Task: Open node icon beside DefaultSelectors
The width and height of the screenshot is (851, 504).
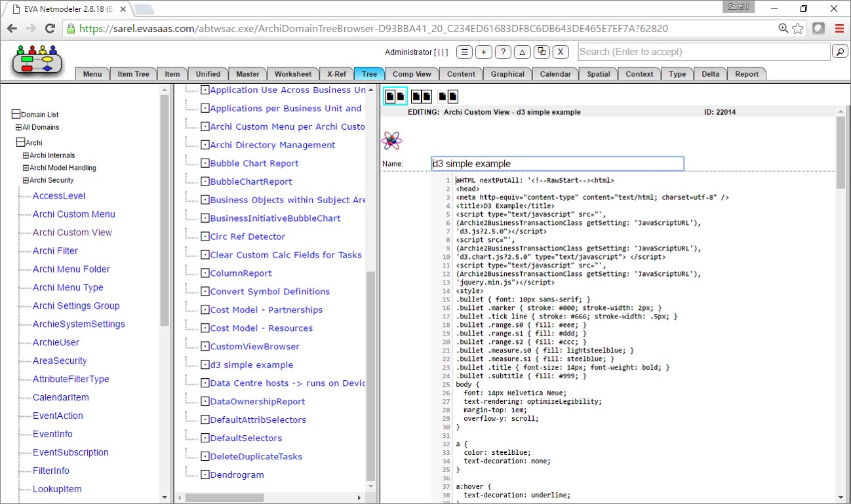Action: pos(205,438)
